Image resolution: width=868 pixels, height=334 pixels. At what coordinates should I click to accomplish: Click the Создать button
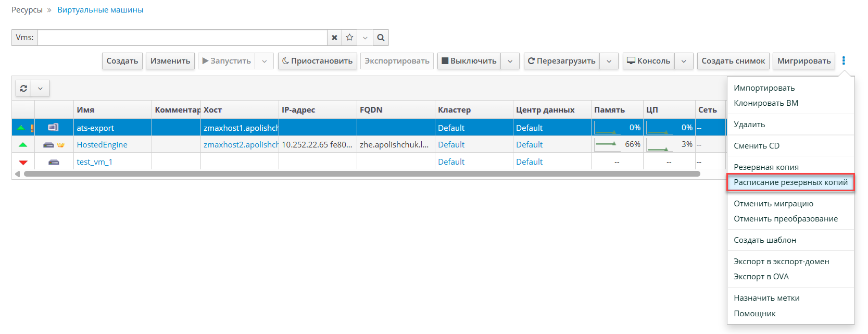tap(122, 61)
